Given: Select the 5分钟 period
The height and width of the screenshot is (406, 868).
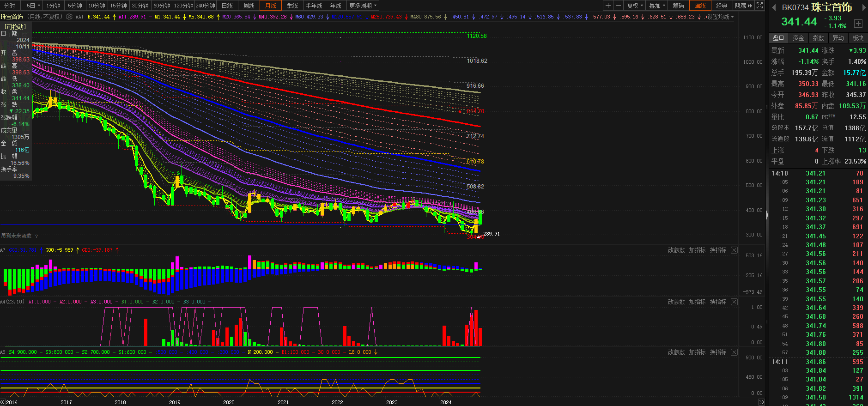Looking at the screenshot, I should tap(75, 6).
